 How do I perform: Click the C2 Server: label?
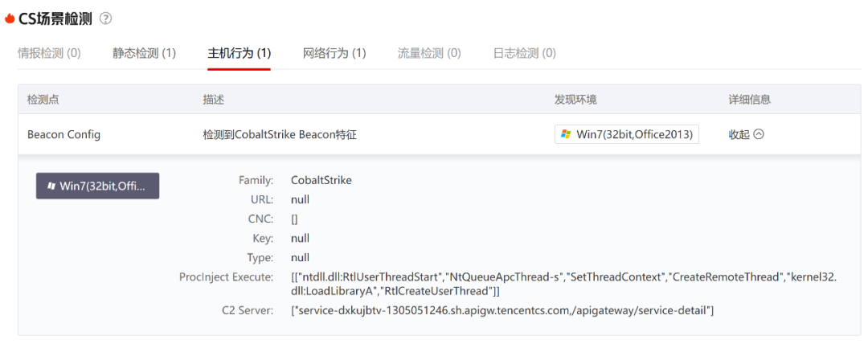click(248, 311)
